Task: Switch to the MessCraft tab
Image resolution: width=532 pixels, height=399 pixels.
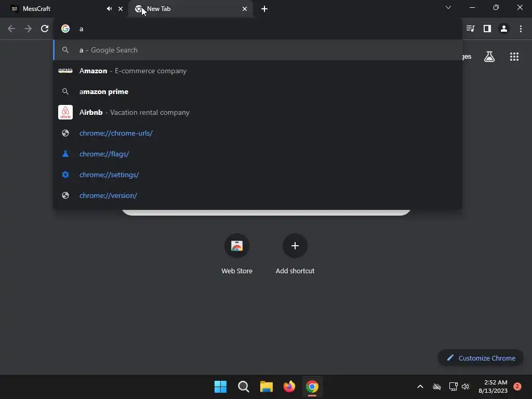Action: 64,9
